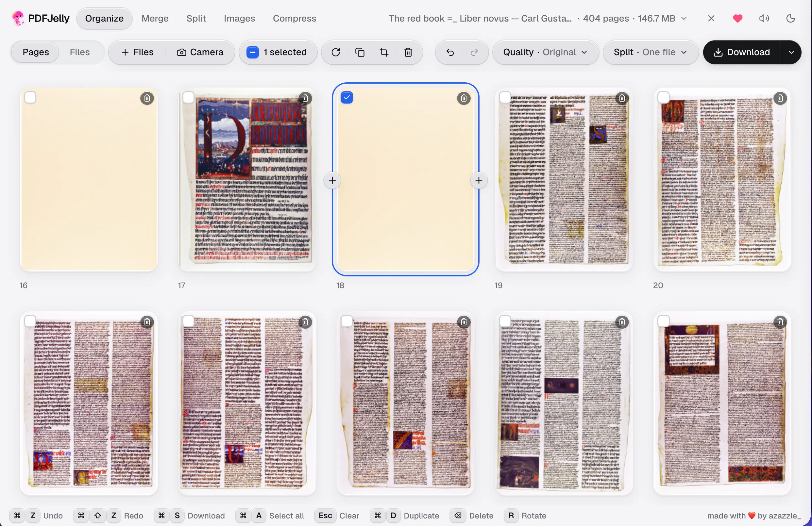Trash the fourth page in the second row
Screen dimensions: 812x526
pyautogui.click(x=622, y=322)
